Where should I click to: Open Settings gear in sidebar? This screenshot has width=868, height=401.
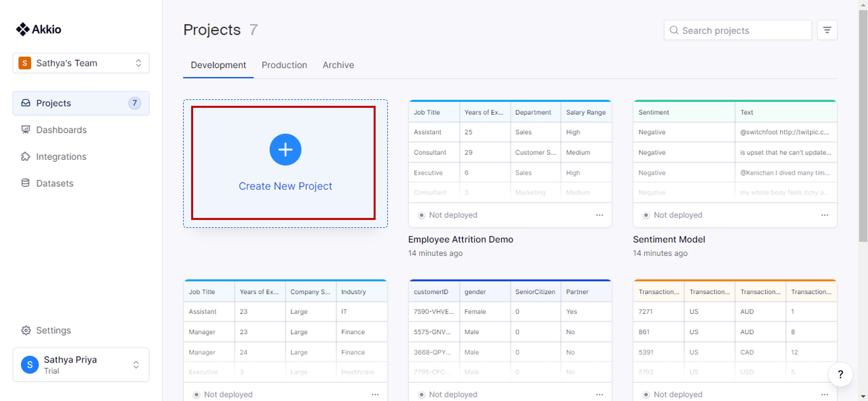tap(26, 330)
